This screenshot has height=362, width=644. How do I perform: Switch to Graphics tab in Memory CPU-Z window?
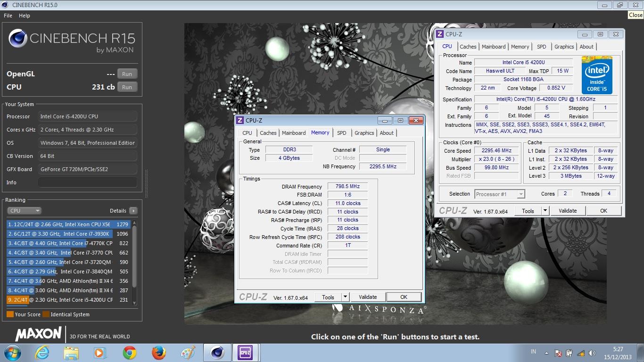364,133
